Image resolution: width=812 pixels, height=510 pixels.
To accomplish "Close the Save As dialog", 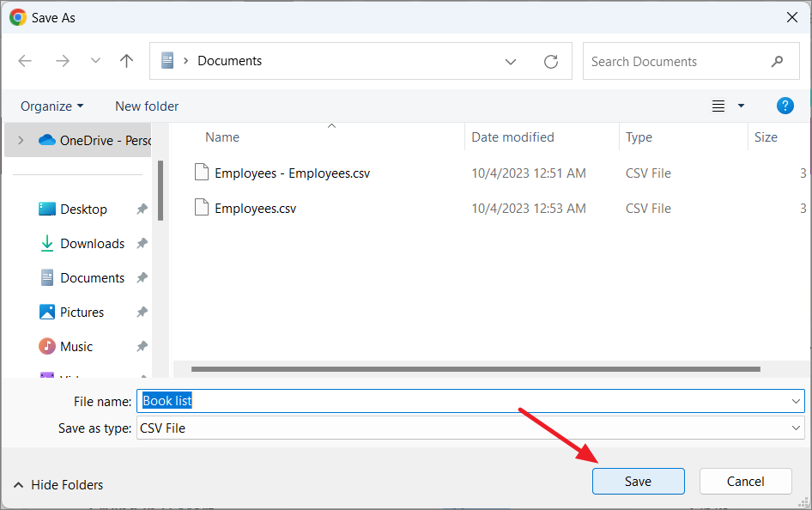I will (791, 18).
